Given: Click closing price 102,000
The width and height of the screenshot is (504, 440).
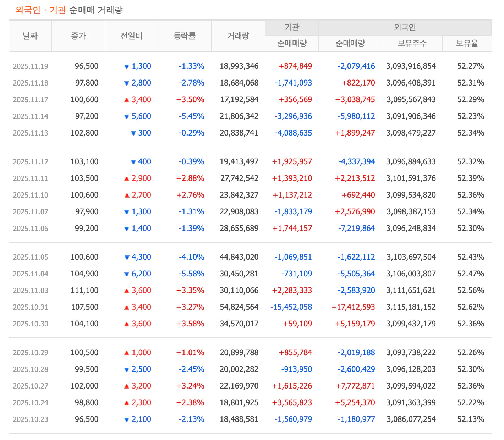Looking at the screenshot, I should [x=84, y=386].
